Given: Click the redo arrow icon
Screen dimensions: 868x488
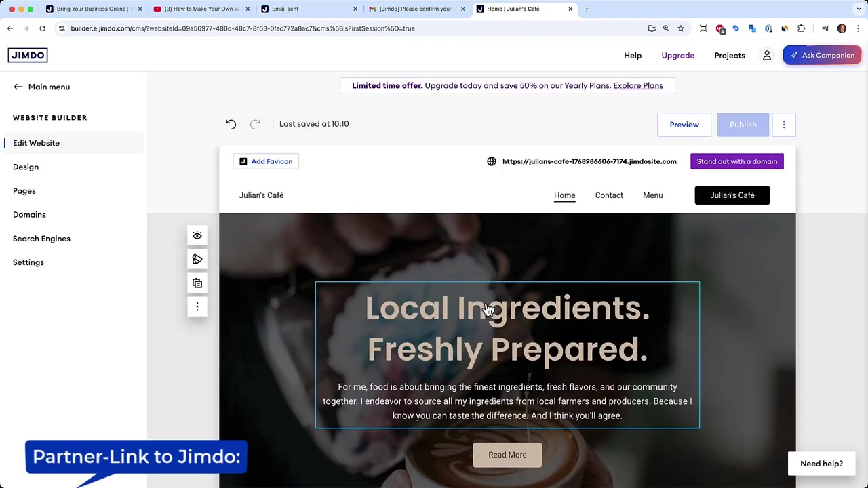Looking at the screenshot, I should [x=255, y=124].
